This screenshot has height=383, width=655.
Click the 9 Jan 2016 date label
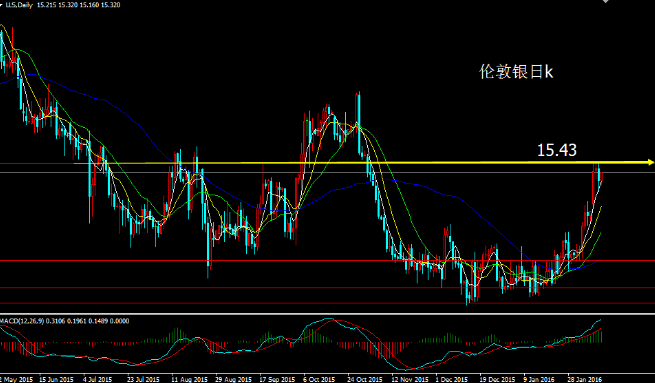(539, 379)
